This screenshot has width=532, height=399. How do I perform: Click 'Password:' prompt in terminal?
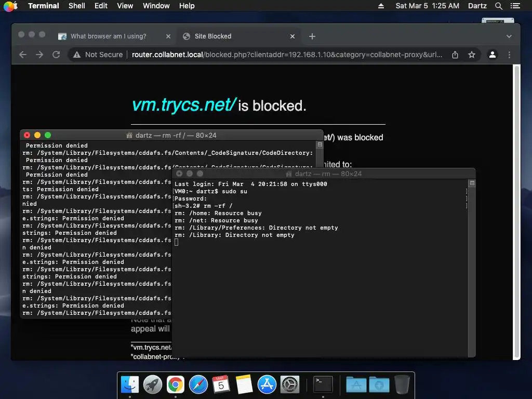pos(191,198)
